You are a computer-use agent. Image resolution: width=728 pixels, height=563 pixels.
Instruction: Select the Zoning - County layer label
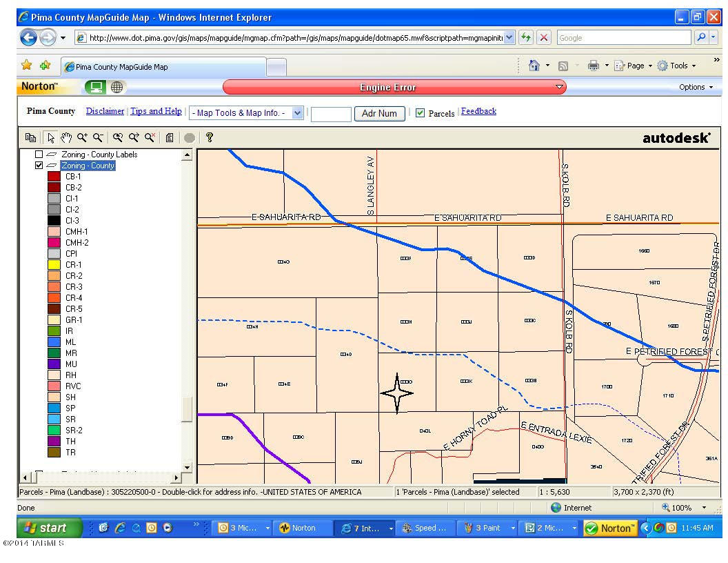[88, 166]
